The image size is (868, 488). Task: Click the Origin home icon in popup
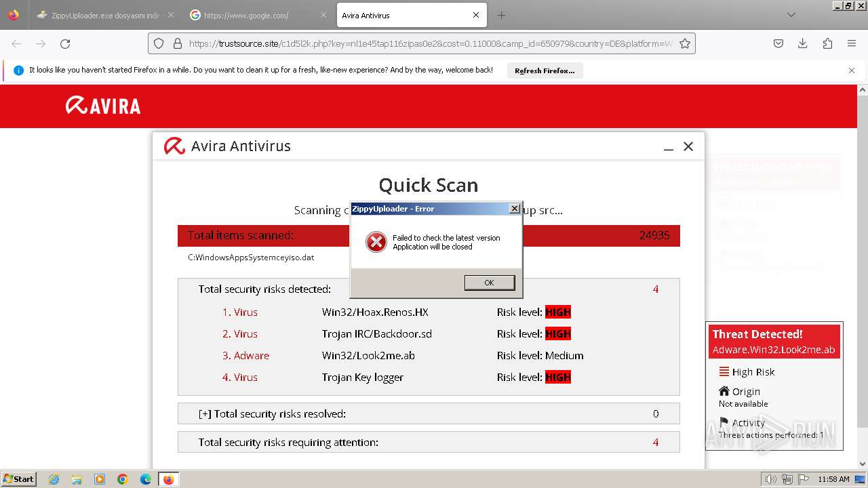point(724,391)
